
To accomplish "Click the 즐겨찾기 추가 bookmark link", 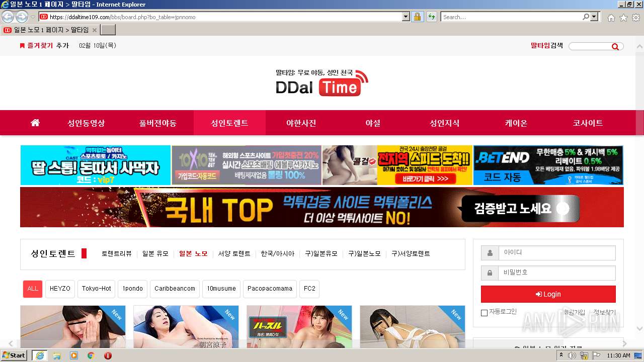I will pos(44,46).
